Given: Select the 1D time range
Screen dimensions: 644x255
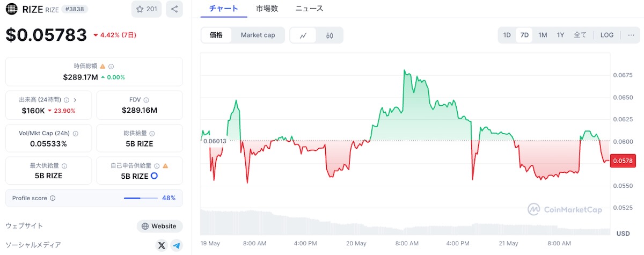Looking at the screenshot, I should [507, 35].
